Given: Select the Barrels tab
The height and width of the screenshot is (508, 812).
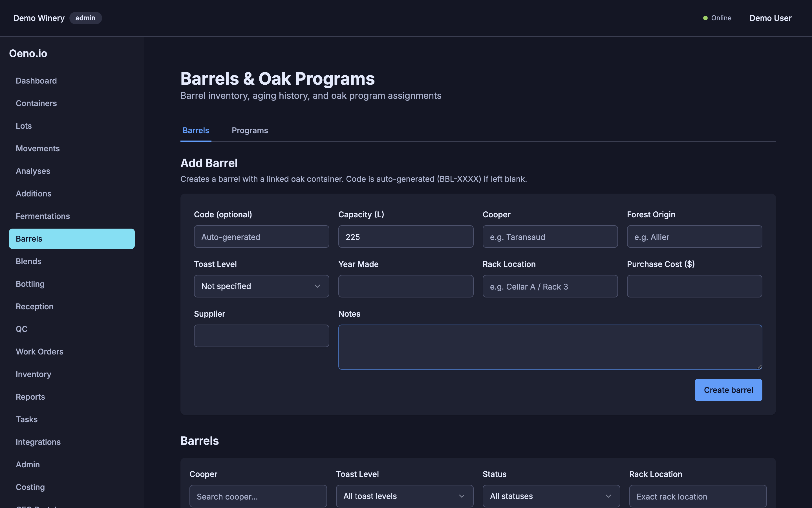Looking at the screenshot, I should click(196, 130).
